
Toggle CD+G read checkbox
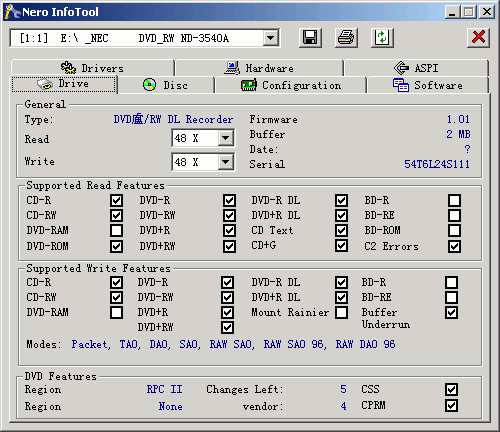click(x=341, y=246)
